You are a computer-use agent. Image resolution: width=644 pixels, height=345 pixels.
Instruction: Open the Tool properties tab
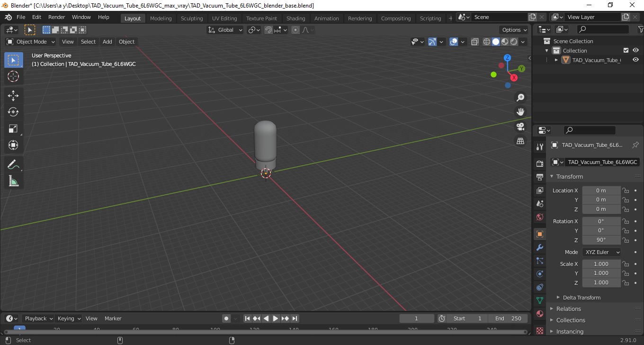539,146
